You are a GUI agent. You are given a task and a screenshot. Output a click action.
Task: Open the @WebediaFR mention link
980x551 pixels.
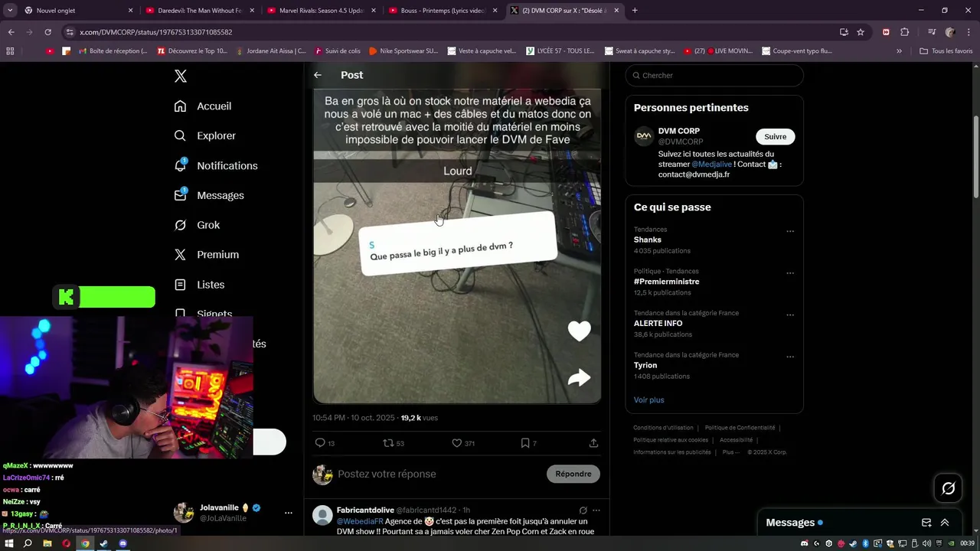pos(360,521)
